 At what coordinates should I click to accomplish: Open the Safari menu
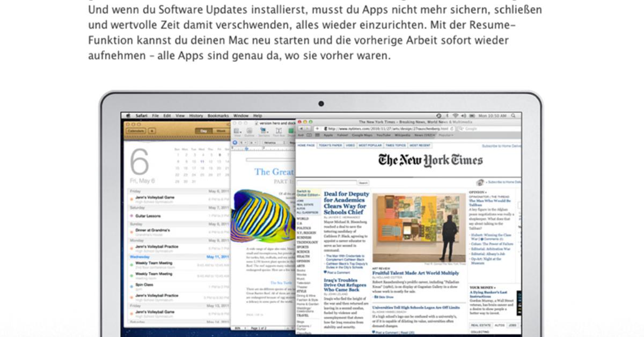tap(141, 116)
